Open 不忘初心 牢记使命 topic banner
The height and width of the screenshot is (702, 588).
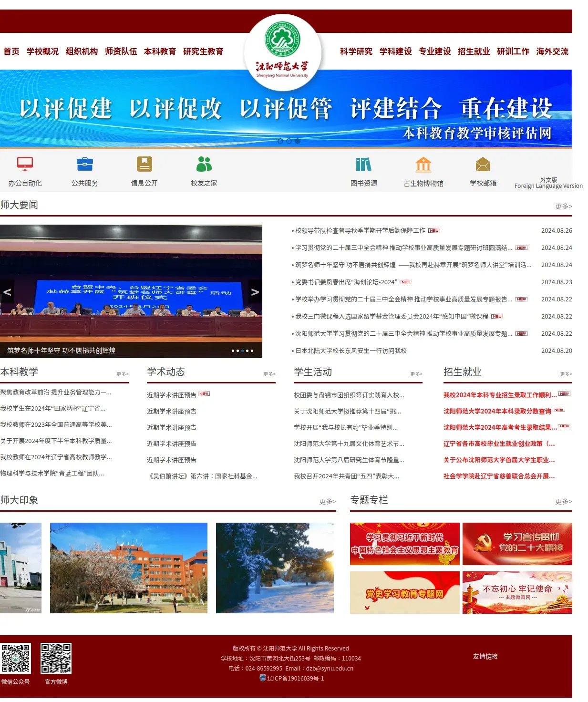[517, 592]
